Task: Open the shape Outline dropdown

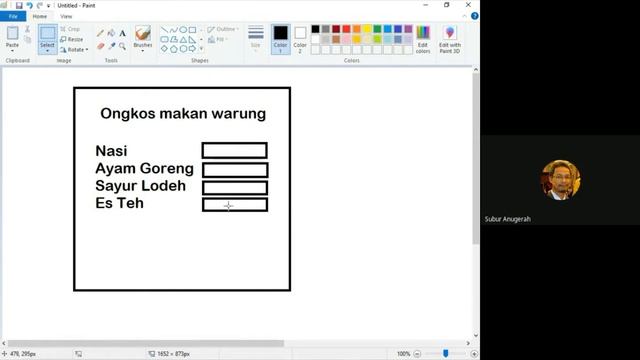Action: tap(222, 29)
